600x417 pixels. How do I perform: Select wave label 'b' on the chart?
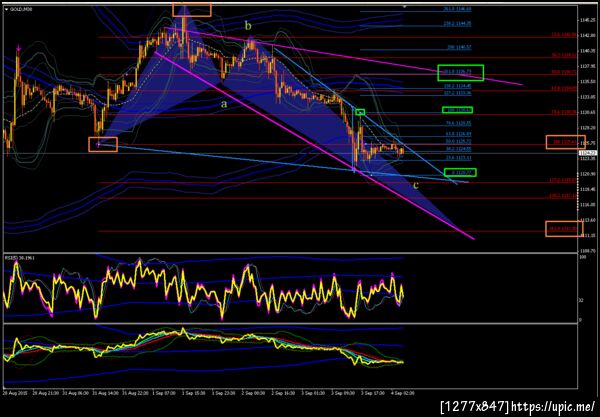point(248,26)
